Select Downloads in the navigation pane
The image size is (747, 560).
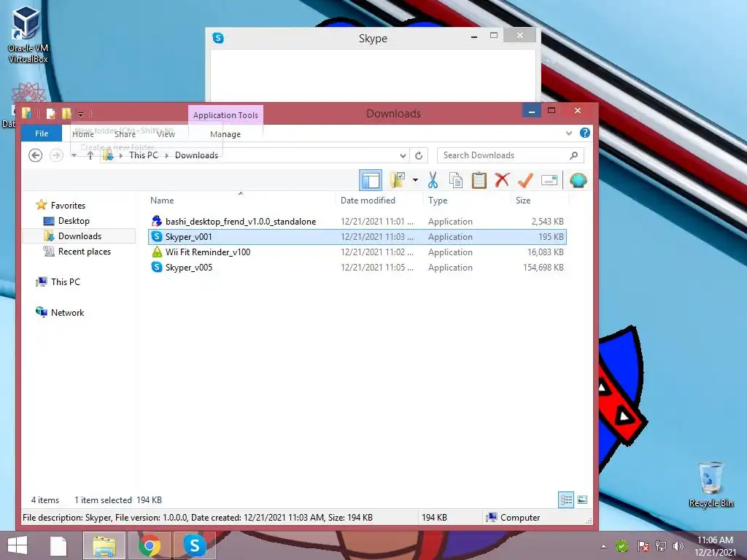coord(80,236)
